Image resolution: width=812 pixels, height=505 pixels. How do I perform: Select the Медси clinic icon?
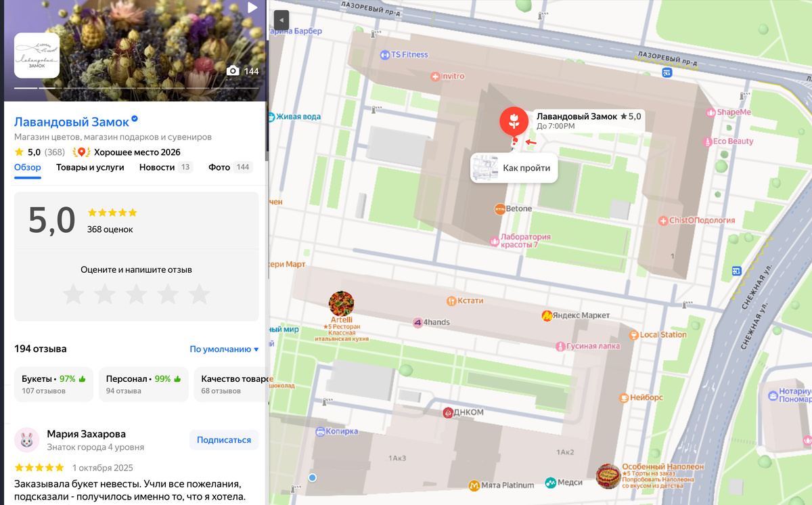[551, 483]
